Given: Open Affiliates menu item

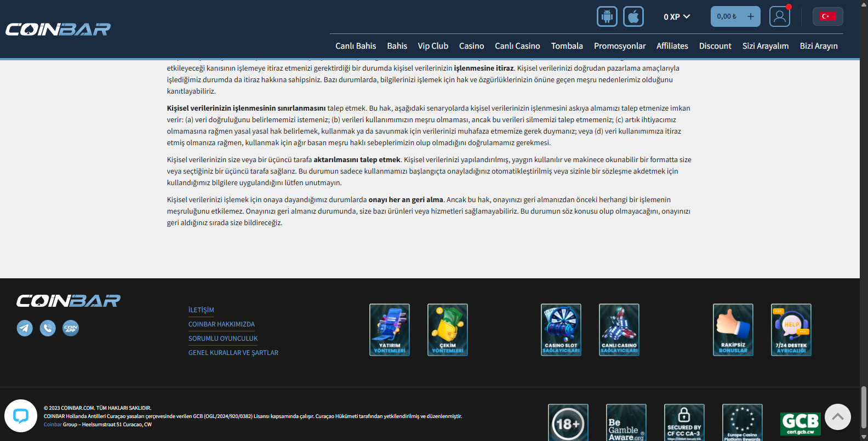Looking at the screenshot, I should coord(672,46).
